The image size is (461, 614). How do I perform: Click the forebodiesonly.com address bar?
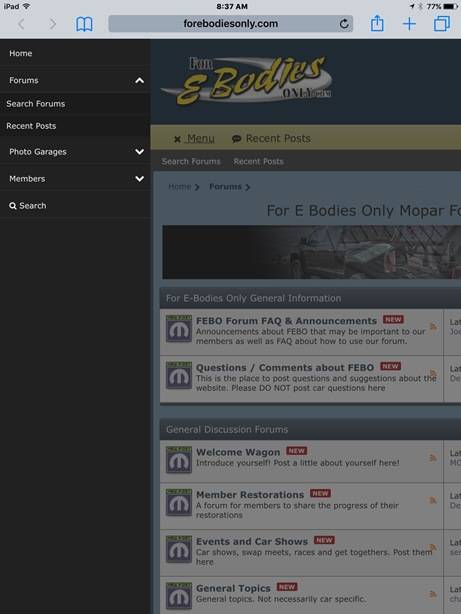click(231, 24)
